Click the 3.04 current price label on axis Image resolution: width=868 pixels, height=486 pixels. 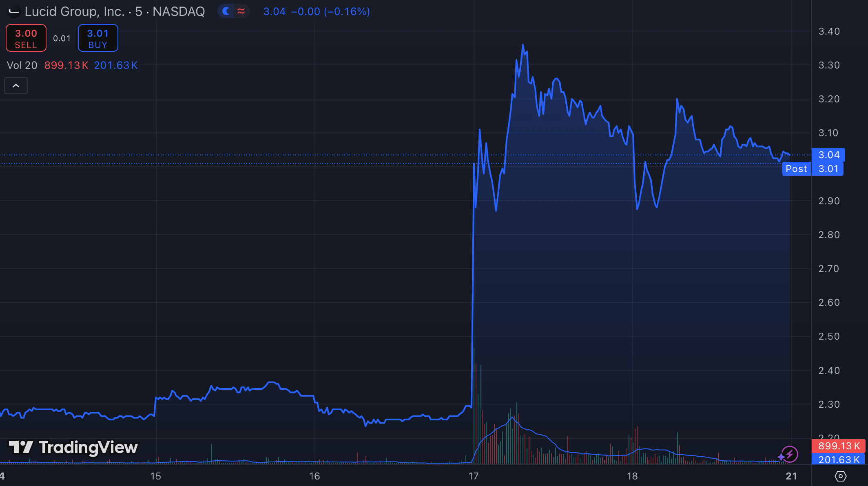[828, 155]
